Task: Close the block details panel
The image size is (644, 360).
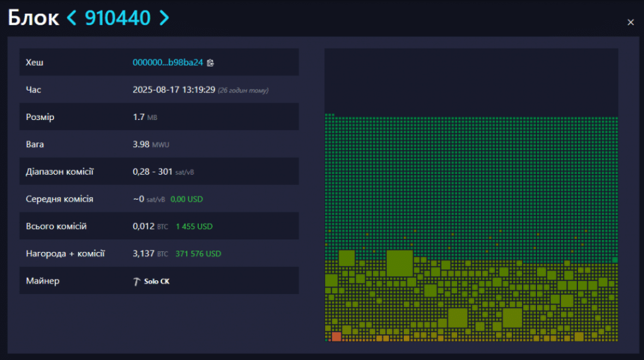Action: click(x=630, y=22)
